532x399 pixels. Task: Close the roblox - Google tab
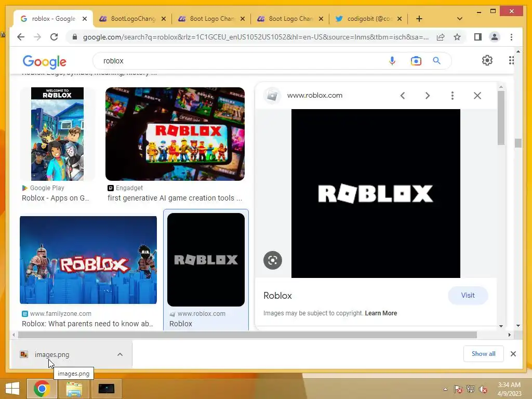(x=85, y=19)
